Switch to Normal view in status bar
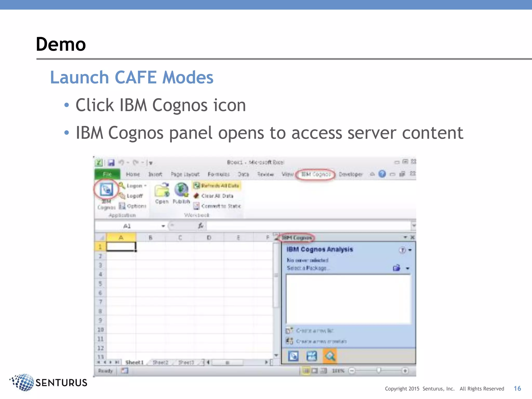The width and height of the screenshot is (532, 399). pos(306,371)
